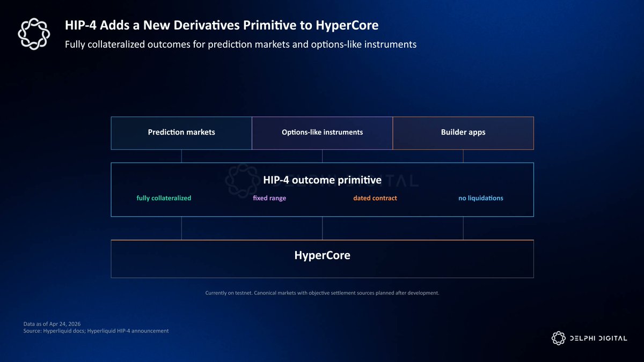
Task: Select the Options-like instruments box
Action: (x=322, y=132)
